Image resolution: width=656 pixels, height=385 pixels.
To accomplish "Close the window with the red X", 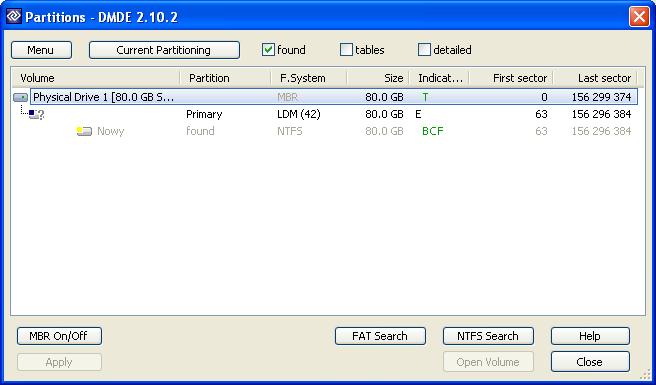I will coord(639,17).
